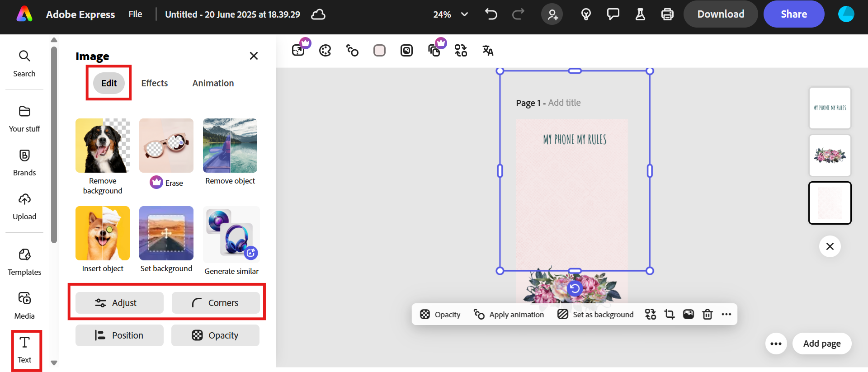Open the background color swatch in toolbar
Screen dimensions: 868x372
379,50
